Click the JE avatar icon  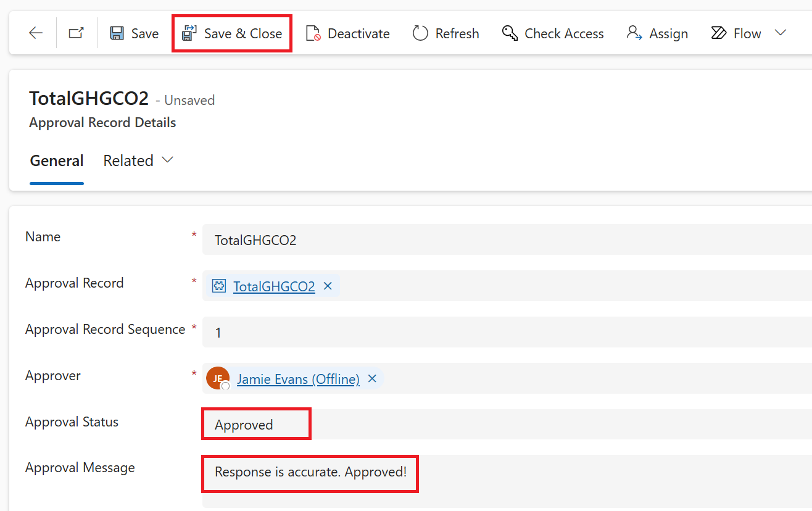218,378
